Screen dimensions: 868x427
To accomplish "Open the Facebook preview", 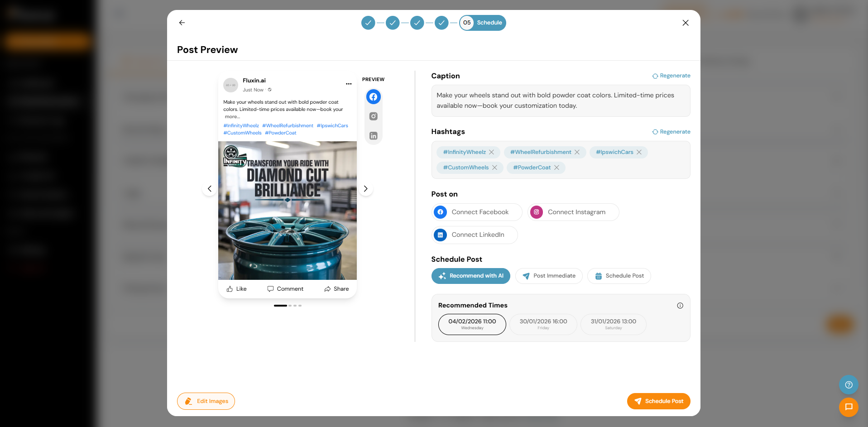I will [x=373, y=96].
